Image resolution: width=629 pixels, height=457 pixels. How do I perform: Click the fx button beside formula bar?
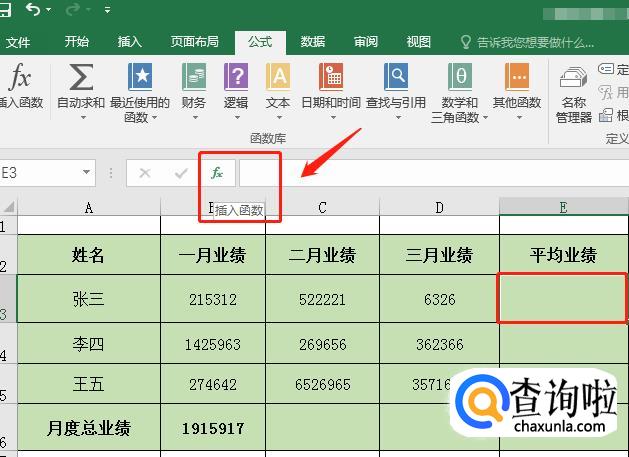217,173
